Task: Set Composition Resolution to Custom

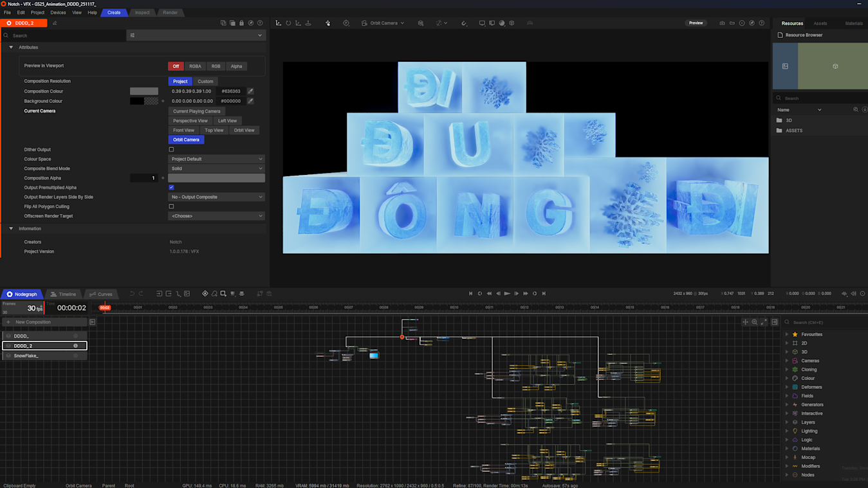Action: click(x=205, y=82)
